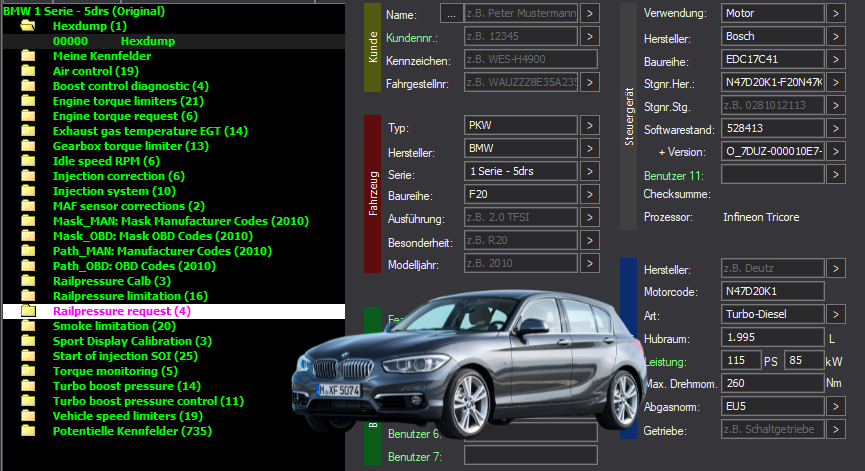Open the Baureihe F20 arrow button

[x=590, y=194]
